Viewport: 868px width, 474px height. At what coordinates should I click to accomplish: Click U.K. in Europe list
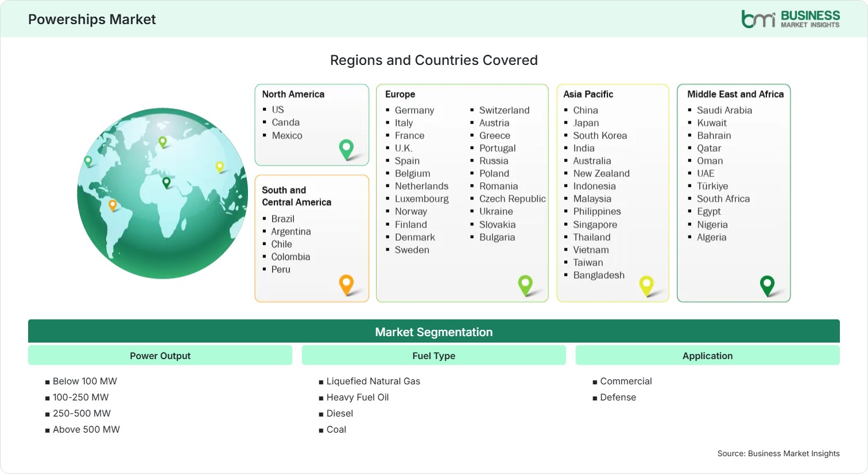click(x=404, y=148)
